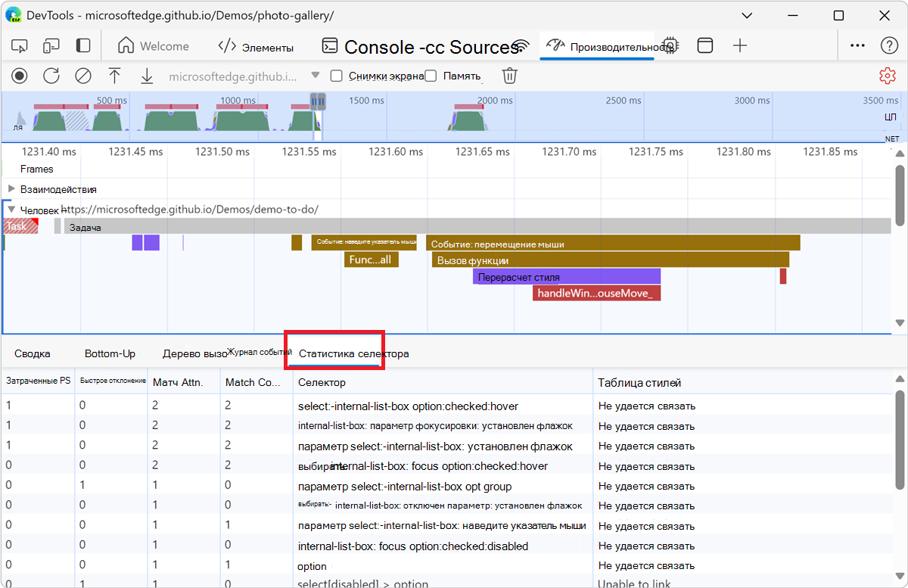The image size is (908, 588).
Task: Switch to the Сводка tab
Action: coord(33,353)
